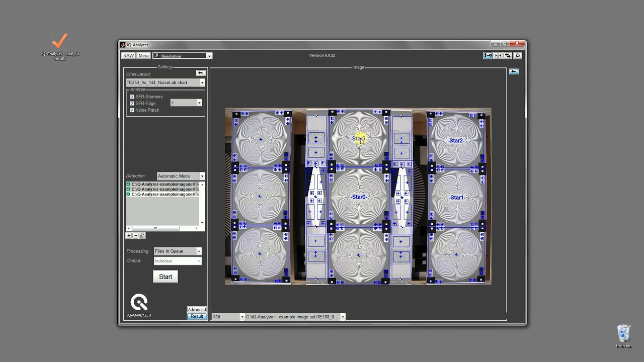
Task: Click the back arrow in the Settings panel
Action: coord(200,73)
